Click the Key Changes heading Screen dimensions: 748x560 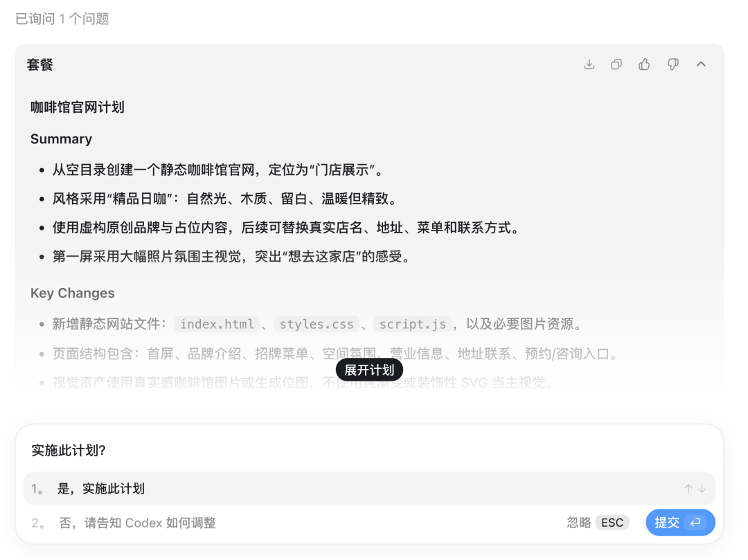pyautogui.click(x=73, y=293)
